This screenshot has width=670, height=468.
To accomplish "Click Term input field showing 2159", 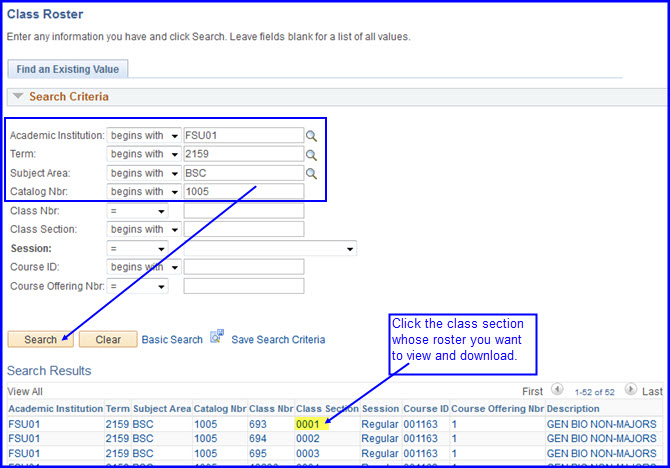I will 244,154.
